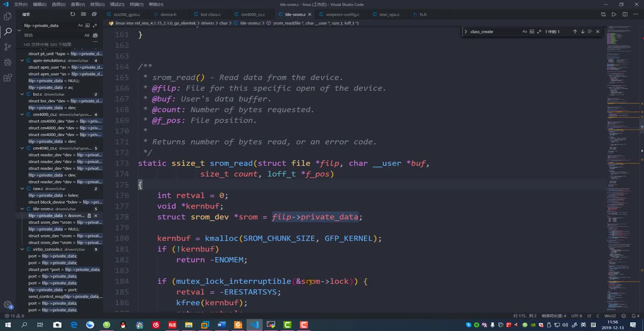Change UTF-8 encoding in status bar
The width and height of the screenshot is (644, 331).
576,316
